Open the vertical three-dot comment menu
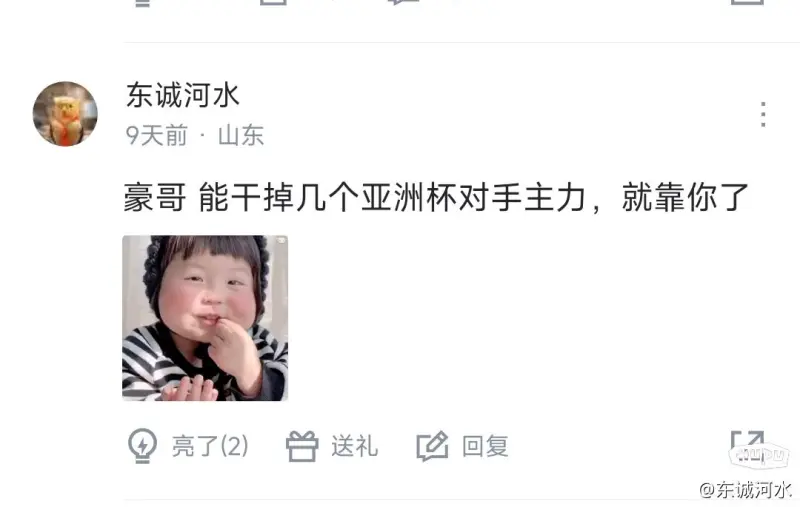This screenshot has height=507, width=800. [763, 114]
